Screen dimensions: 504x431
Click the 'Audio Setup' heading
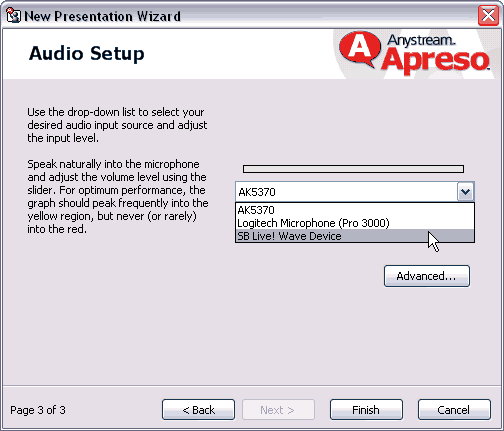click(87, 54)
